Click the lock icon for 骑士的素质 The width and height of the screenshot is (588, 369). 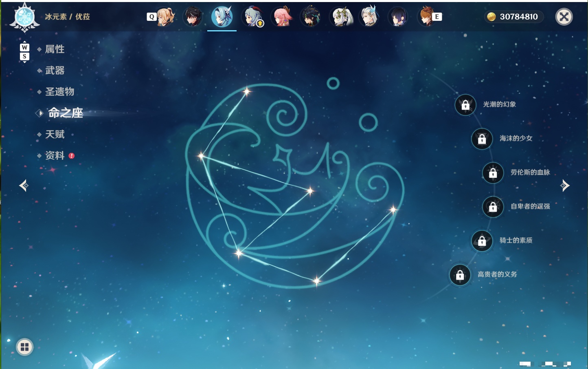[x=482, y=241]
